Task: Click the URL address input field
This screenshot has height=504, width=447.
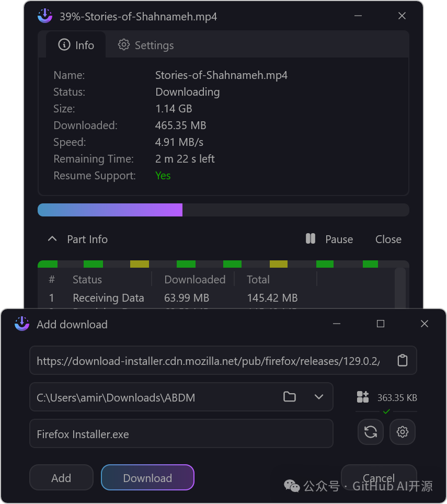Action: pos(223,360)
